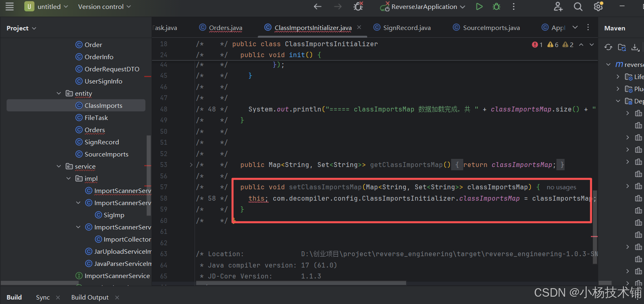Collapse the class node containing SigImp
The image size is (644, 304).
[78, 203]
